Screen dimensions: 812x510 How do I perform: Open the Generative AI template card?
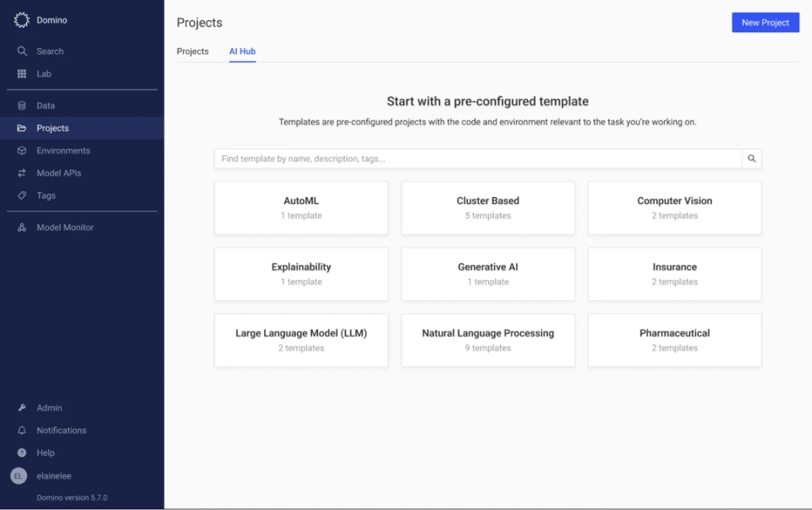(x=488, y=274)
